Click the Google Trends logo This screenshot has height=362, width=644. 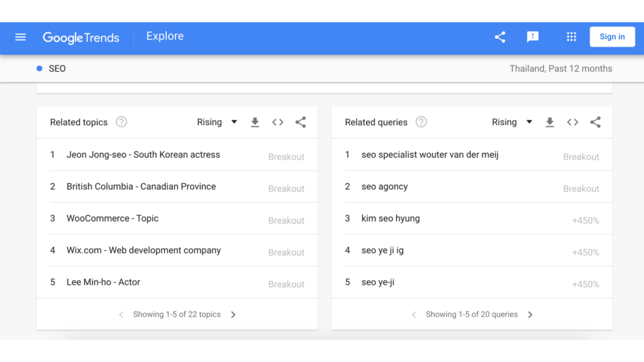pos(81,38)
